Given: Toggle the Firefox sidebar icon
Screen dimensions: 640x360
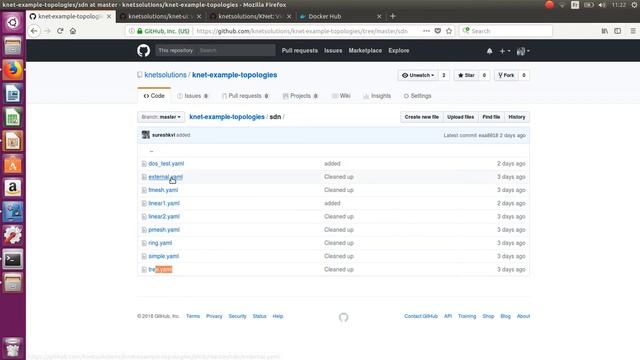Looking at the screenshot, I should pyautogui.click(x=618, y=31).
